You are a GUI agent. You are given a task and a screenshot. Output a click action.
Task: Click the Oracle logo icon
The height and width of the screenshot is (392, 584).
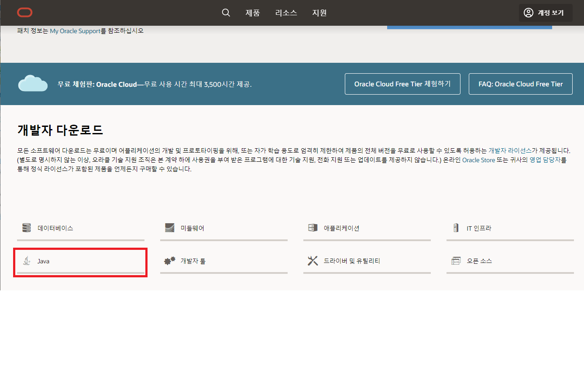click(x=25, y=13)
